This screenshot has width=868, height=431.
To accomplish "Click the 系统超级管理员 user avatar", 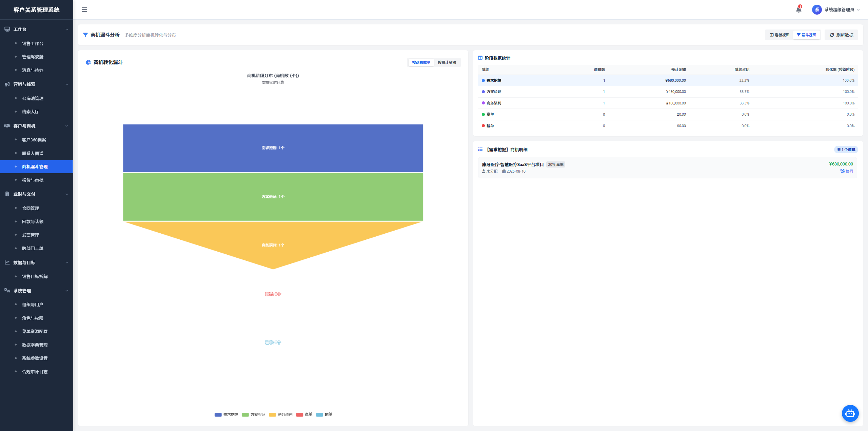I will point(816,9).
